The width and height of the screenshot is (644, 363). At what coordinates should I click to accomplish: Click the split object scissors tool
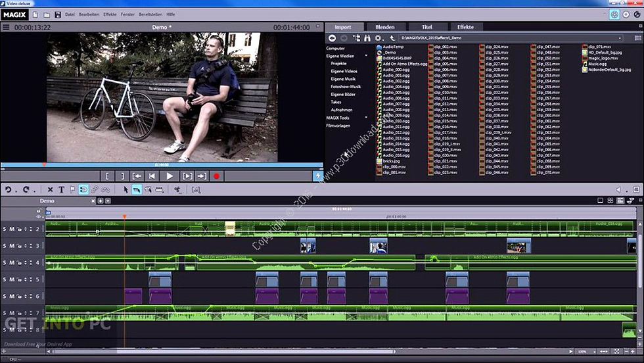tap(177, 189)
